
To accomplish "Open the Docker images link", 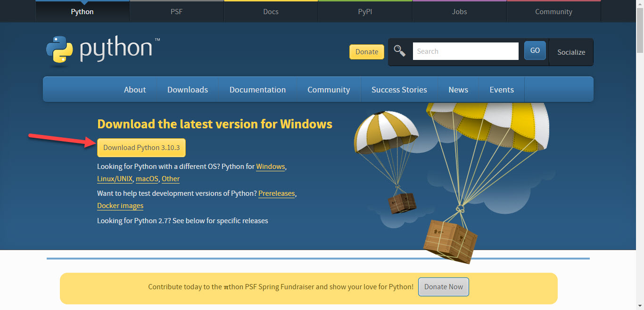I will 120,206.
